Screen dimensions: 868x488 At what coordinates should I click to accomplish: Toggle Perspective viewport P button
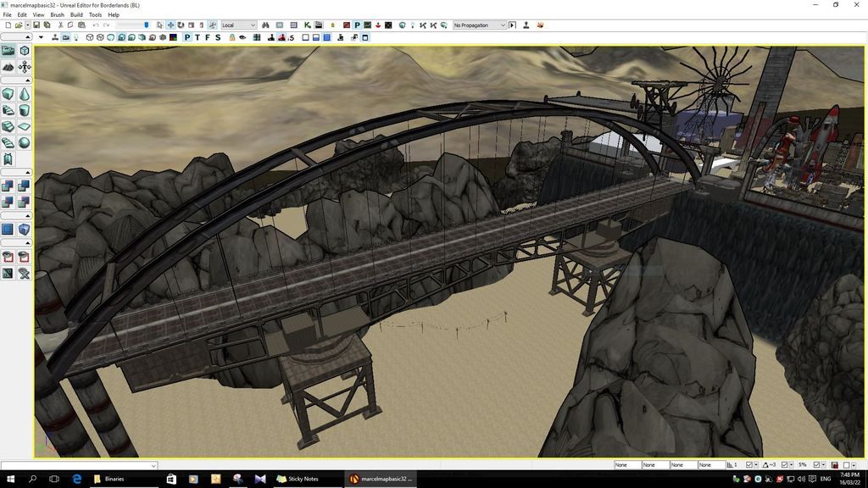(x=187, y=37)
